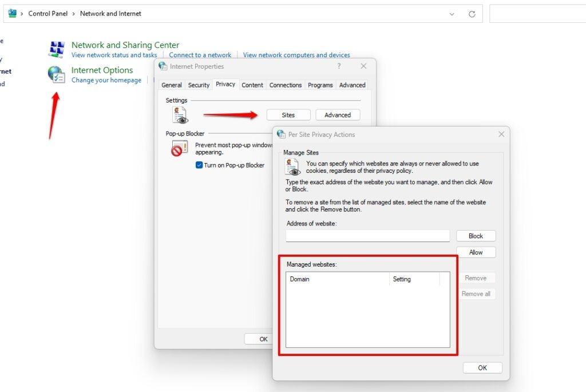Open the Connections tab
The height and width of the screenshot is (392, 586).
(286, 85)
